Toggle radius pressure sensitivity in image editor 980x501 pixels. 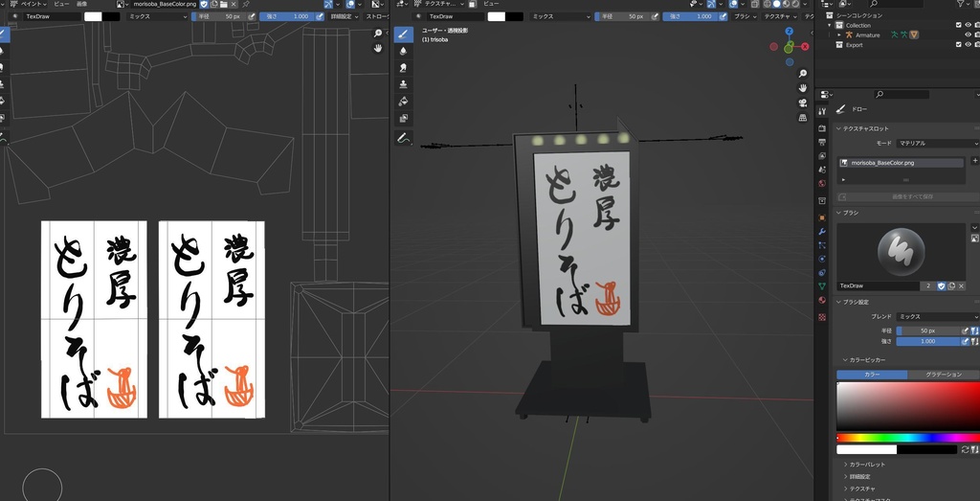[252, 16]
